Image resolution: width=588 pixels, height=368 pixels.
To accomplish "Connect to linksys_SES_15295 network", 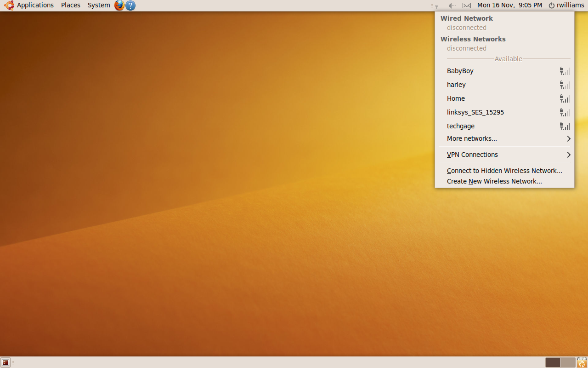I will pos(504,112).
